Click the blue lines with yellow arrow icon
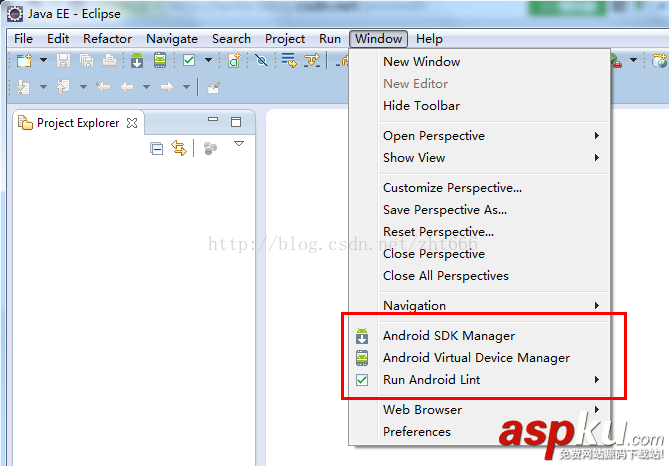669x466 pixels. (289, 61)
